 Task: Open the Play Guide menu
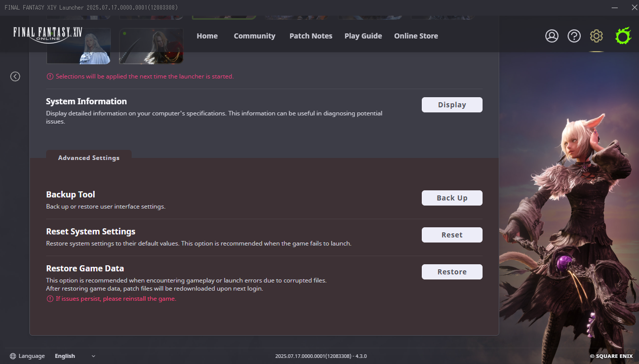coord(363,36)
